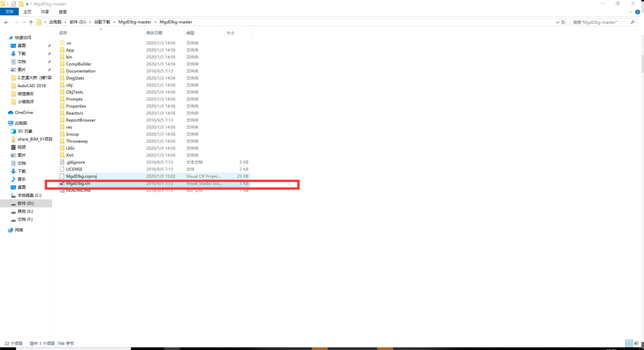Select 此电脑 in the navigation pane
Viewport: 644px width, 350px height.
point(21,123)
